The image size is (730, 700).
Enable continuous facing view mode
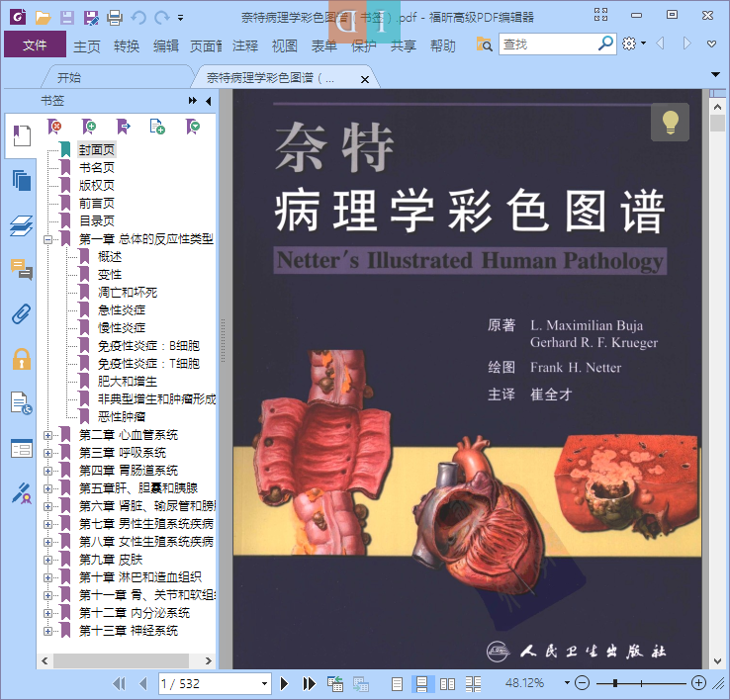tap(473, 684)
